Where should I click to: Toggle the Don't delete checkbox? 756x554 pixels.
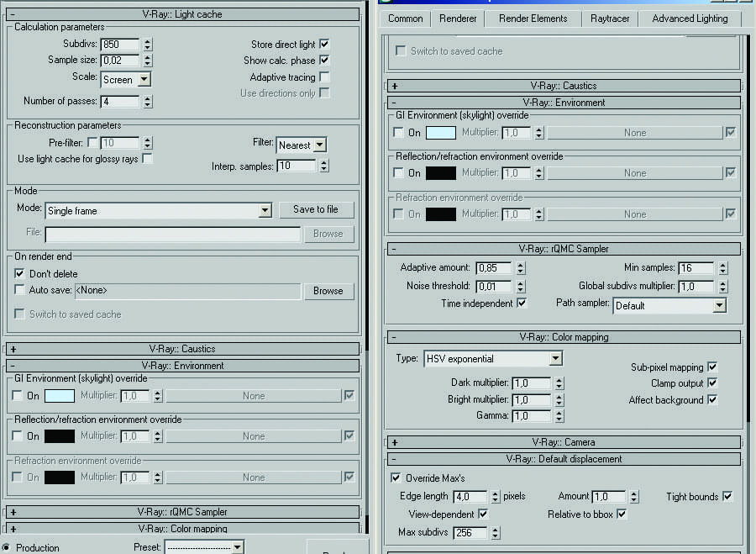19,273
